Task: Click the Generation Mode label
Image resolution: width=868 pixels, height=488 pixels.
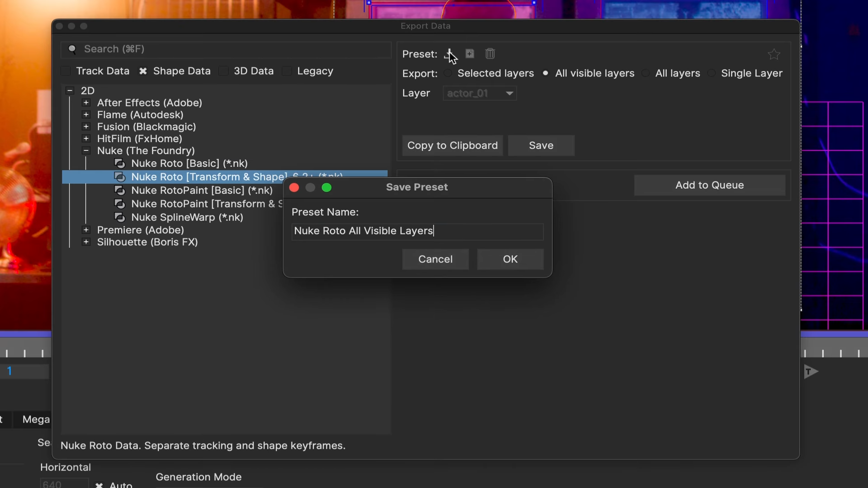Action: point(198,477)
